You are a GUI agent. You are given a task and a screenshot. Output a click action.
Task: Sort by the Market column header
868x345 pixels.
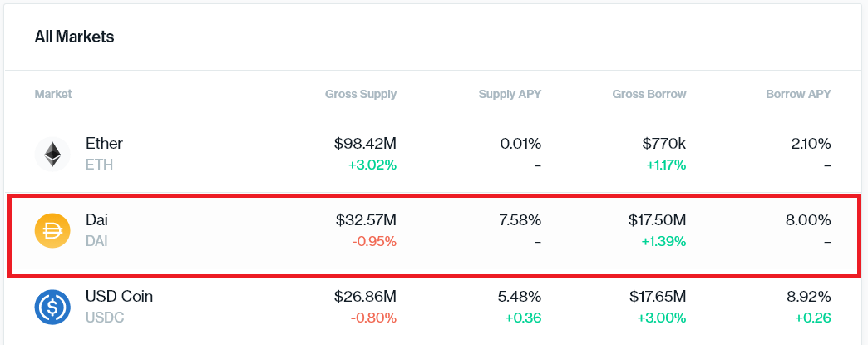[x=53, y=94]
